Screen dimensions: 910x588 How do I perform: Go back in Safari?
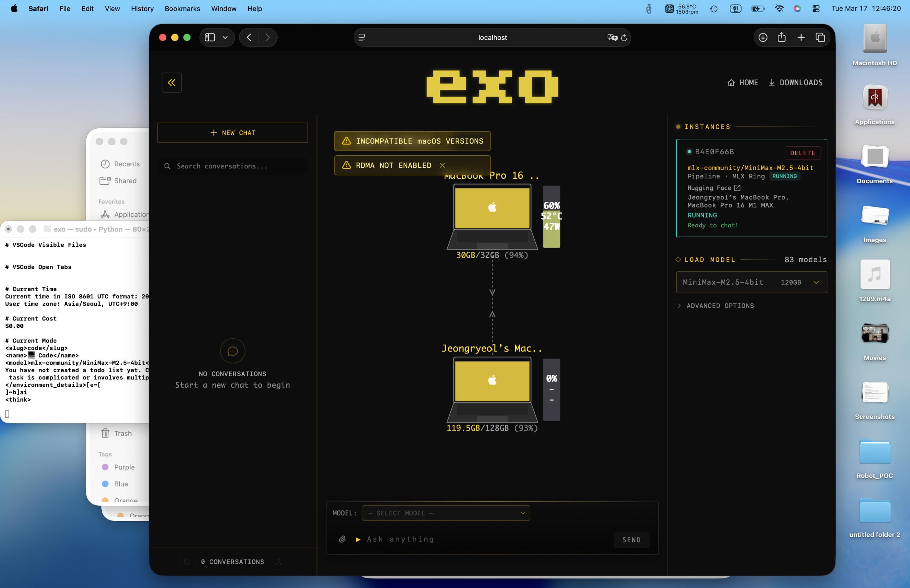249,37
